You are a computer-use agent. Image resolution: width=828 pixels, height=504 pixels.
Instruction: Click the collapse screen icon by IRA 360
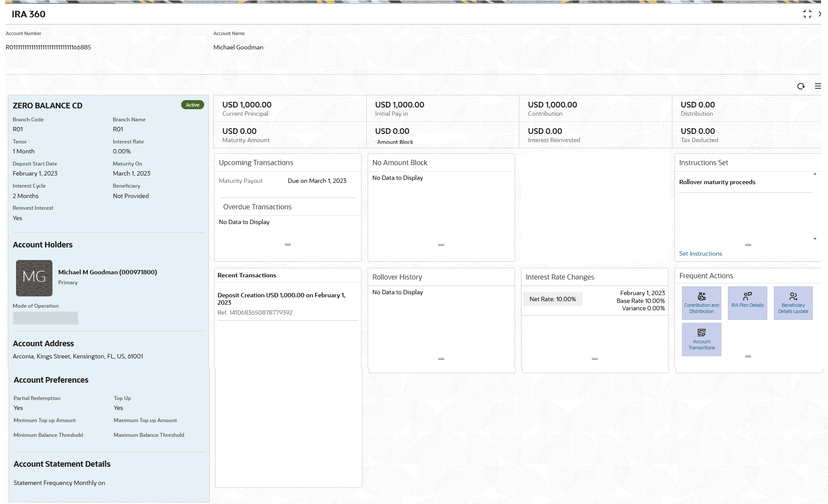tap(807, 14)
